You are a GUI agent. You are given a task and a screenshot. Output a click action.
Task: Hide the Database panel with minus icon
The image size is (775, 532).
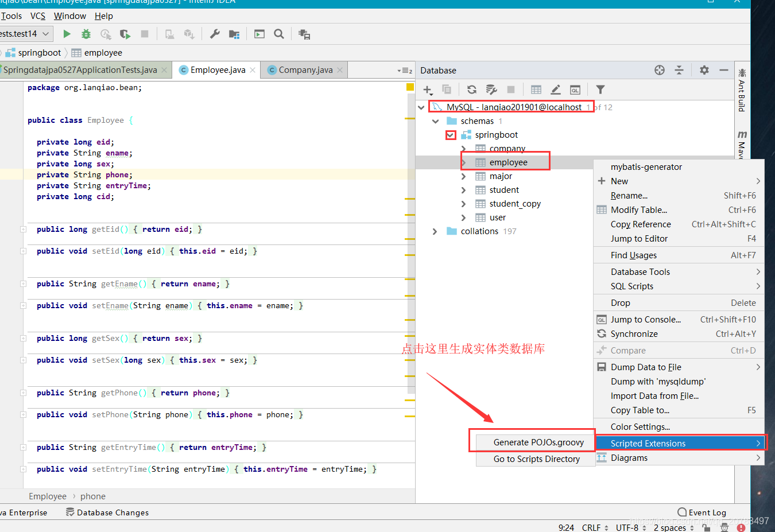click(724, 70)
